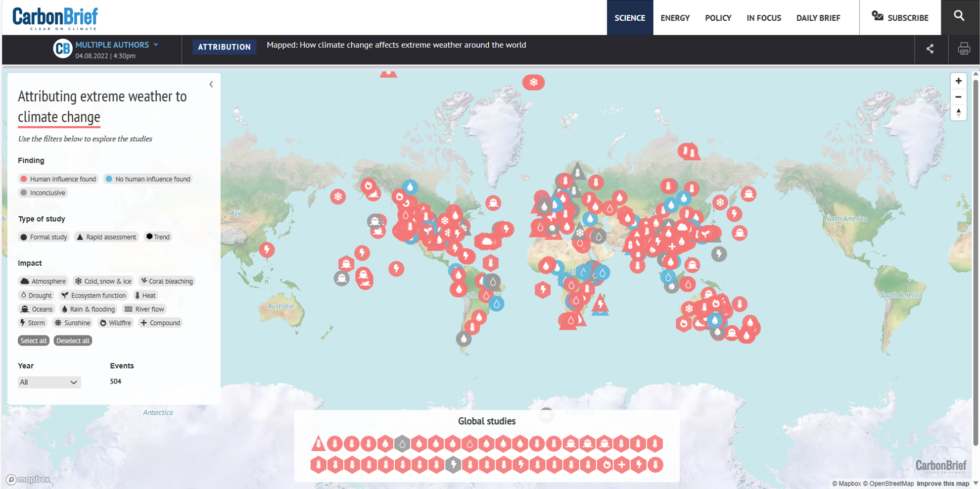The image size is (980, 489).
Task: Zoom out on the map
Action: pos(958,97)
